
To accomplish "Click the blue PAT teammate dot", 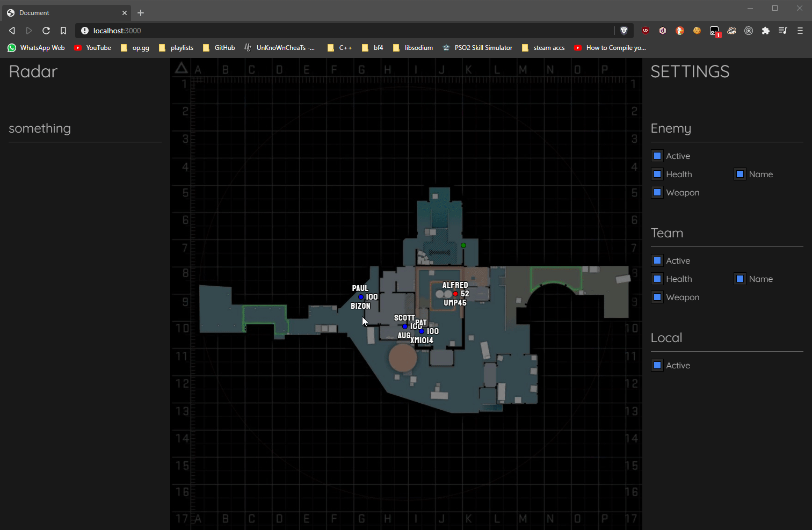I will pyautogui.click(x=422, y=331).
